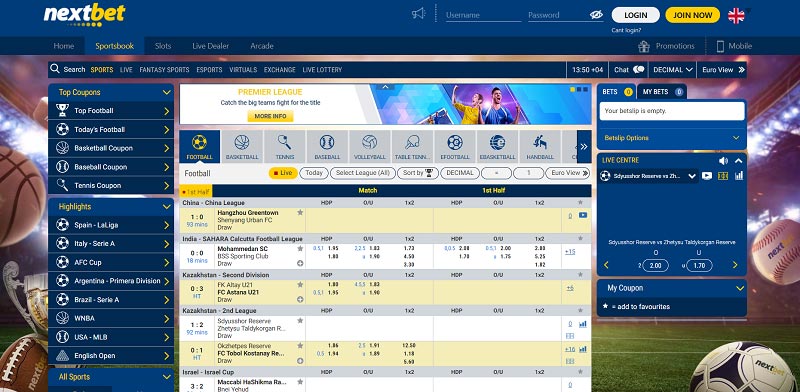Go to next Live Centre market arrow
The height and width of the screenshot is (392, 800).
click(735, 265)
